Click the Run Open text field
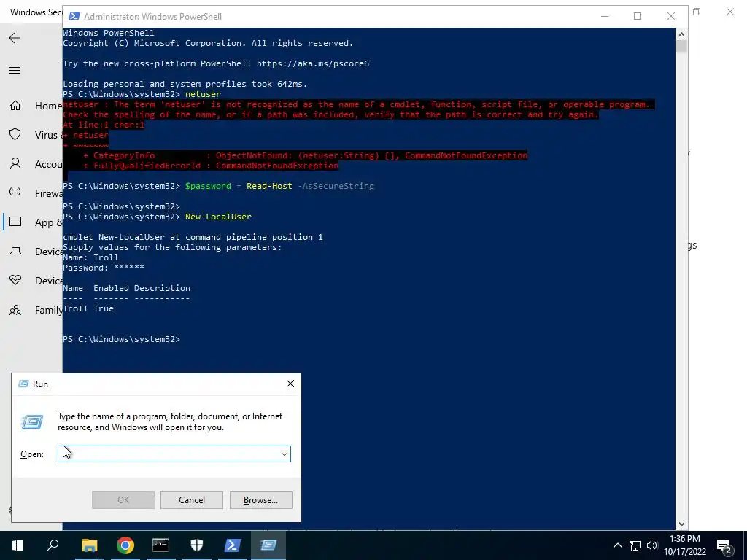Image resolution: width=747 pixels, height=560 pixels. coord(174,454)
